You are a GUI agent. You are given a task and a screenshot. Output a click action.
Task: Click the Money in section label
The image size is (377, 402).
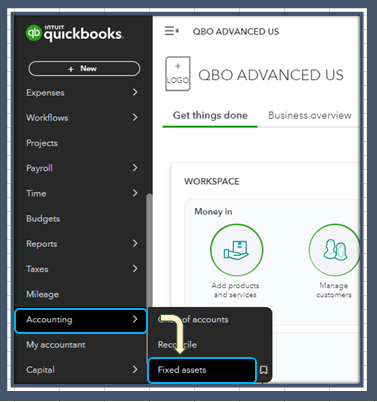point(213,212)
